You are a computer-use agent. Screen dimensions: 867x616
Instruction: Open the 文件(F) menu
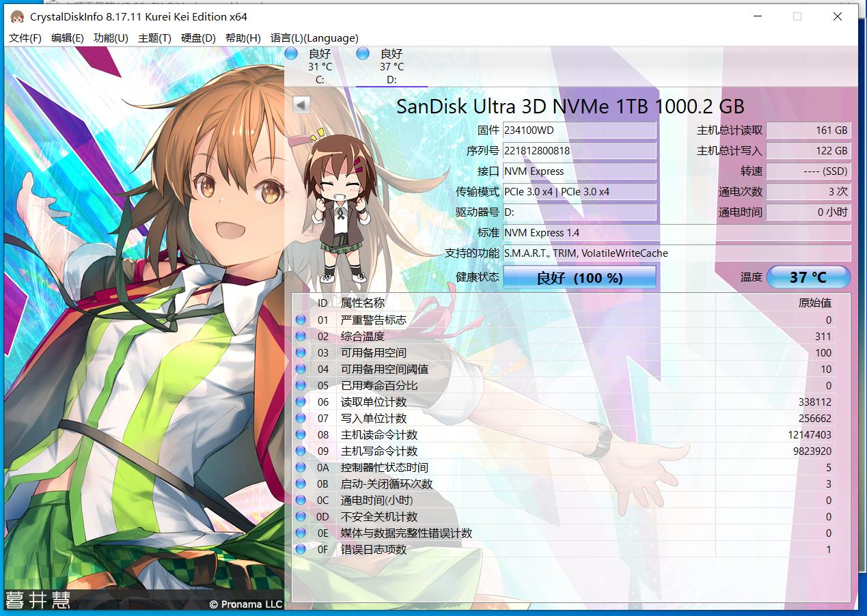(x=25, y=38)
